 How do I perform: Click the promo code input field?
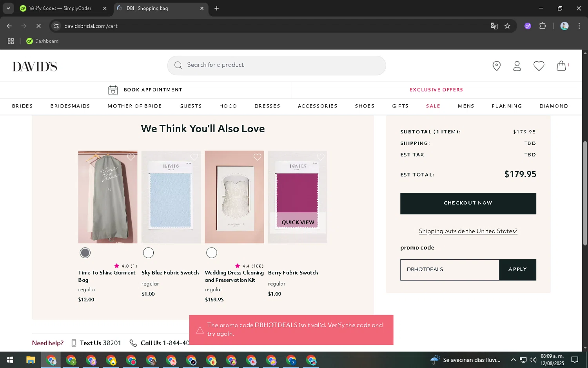click(x=450, y=270)
